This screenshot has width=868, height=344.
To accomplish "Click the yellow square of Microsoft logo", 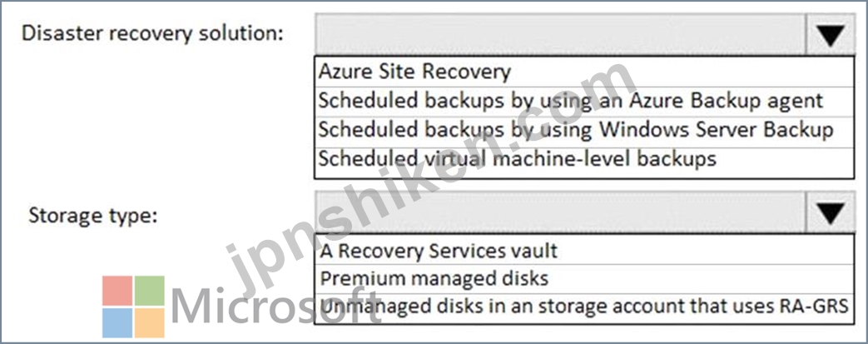I will [150, 322].
